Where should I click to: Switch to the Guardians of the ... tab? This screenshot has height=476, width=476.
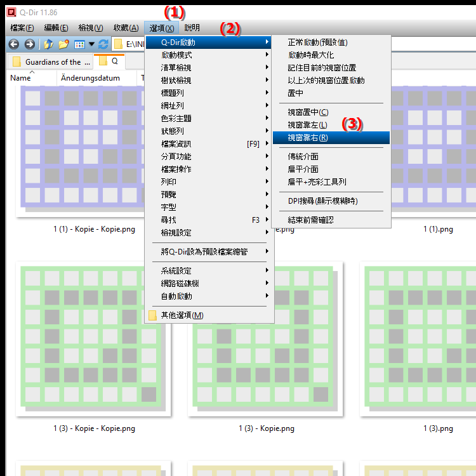point(50,62)
